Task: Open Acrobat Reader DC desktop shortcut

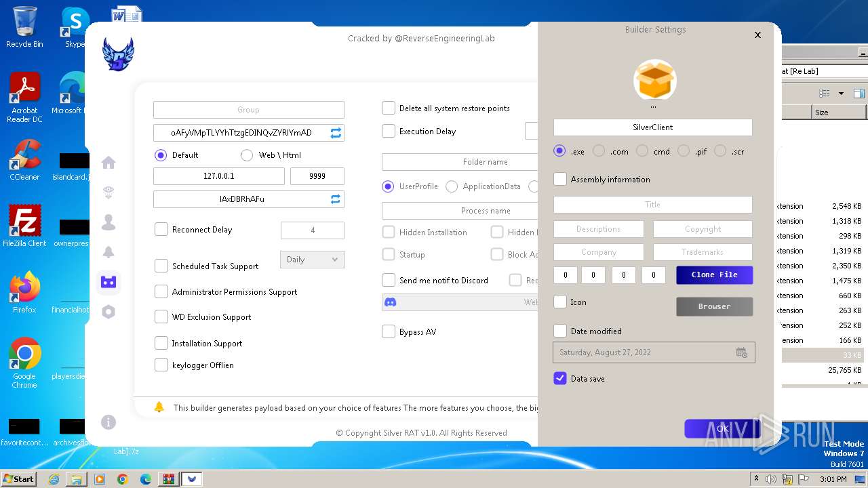Action: point(24,98)
